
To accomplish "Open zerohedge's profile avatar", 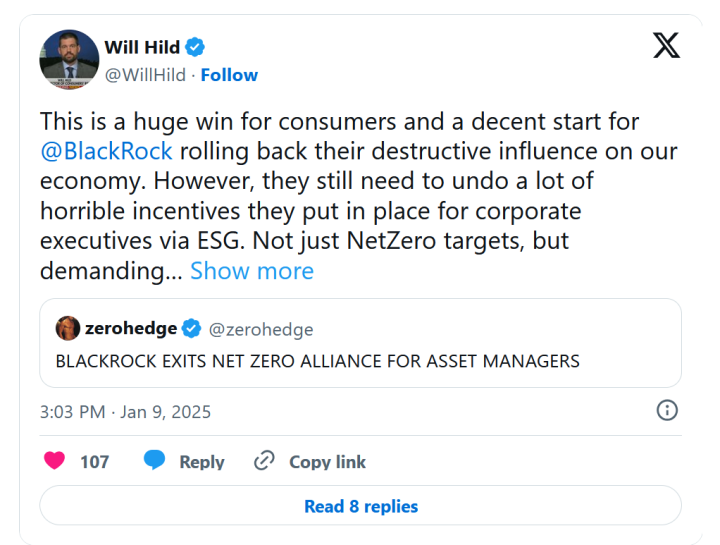I will tap(68, 328).
